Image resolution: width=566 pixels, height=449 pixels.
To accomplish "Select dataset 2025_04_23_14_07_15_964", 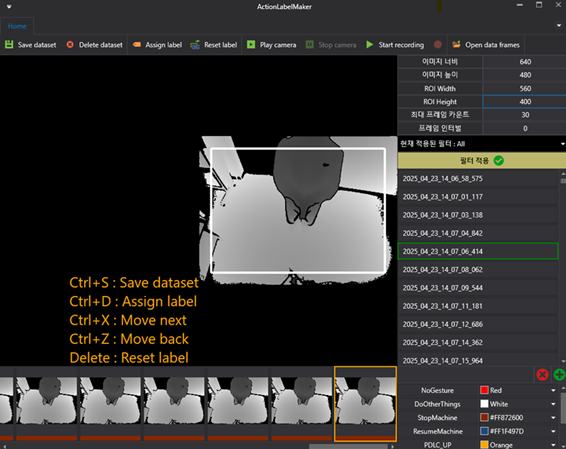I will (478, 360).
